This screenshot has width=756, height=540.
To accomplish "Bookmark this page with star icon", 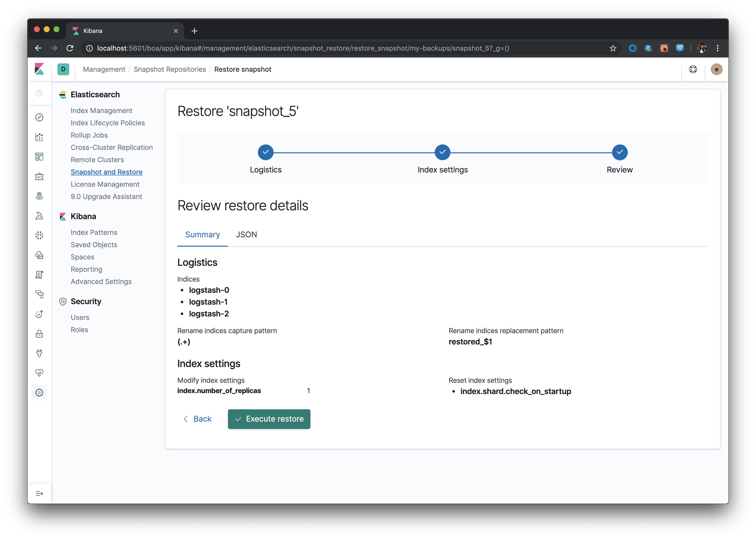I will pos(613,48).
